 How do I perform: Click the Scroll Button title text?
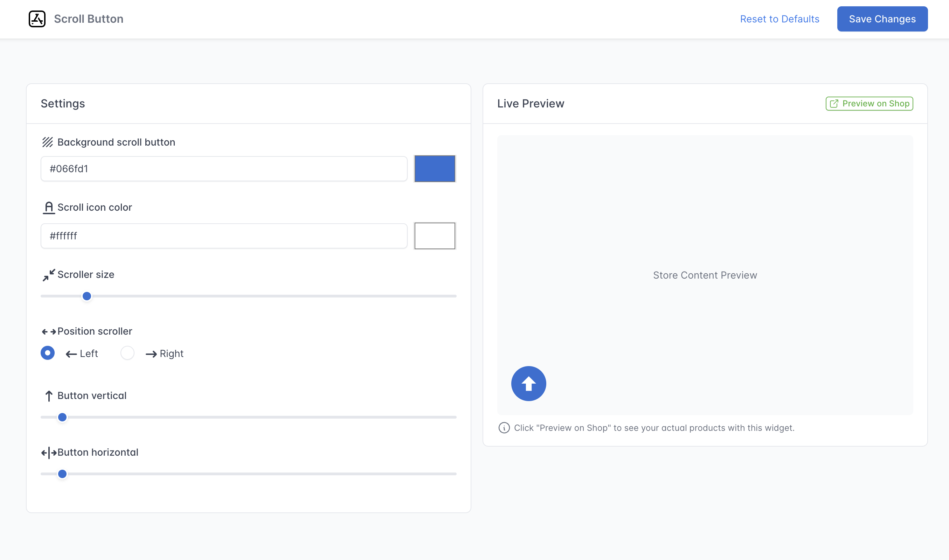point(89,19)
